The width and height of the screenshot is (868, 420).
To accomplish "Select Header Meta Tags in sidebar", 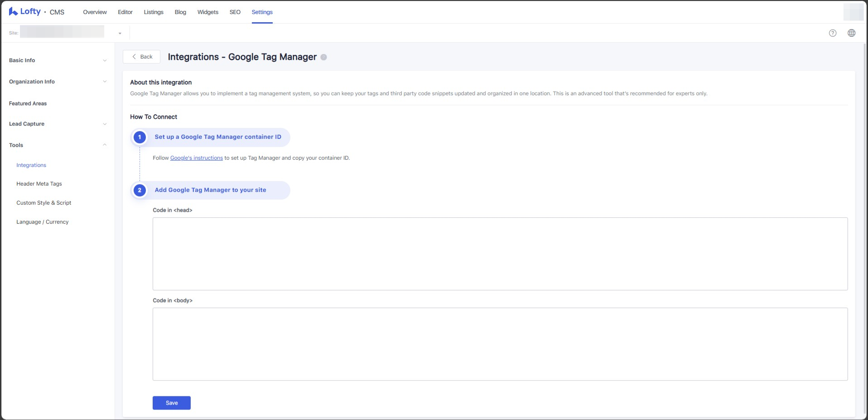I will [x=39, y=184].
